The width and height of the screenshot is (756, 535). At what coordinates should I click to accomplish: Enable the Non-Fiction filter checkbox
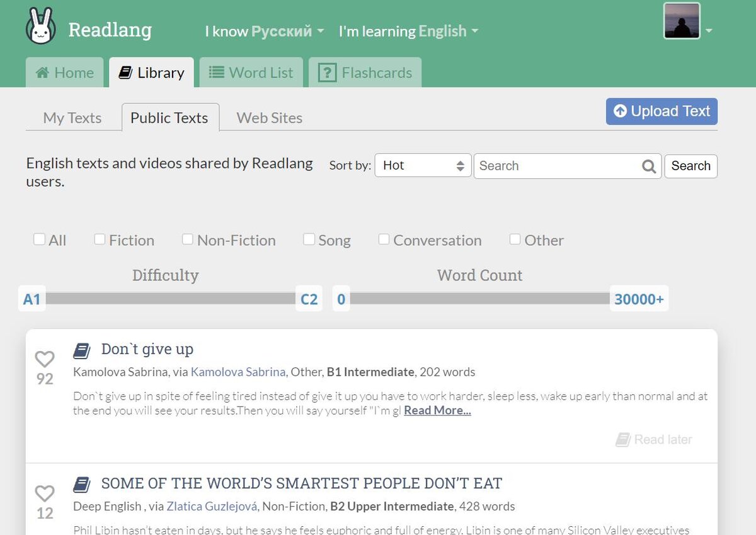(188, 239)
